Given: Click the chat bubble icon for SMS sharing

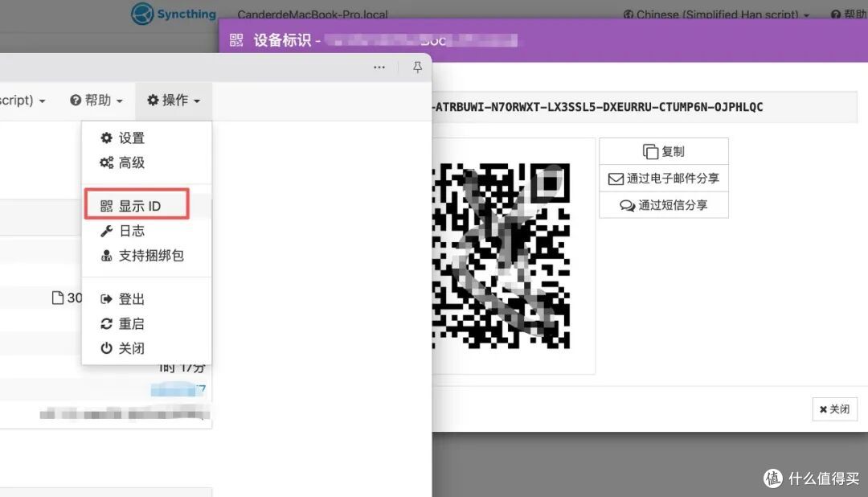Looking at the screenshot, I should (627, 206).
